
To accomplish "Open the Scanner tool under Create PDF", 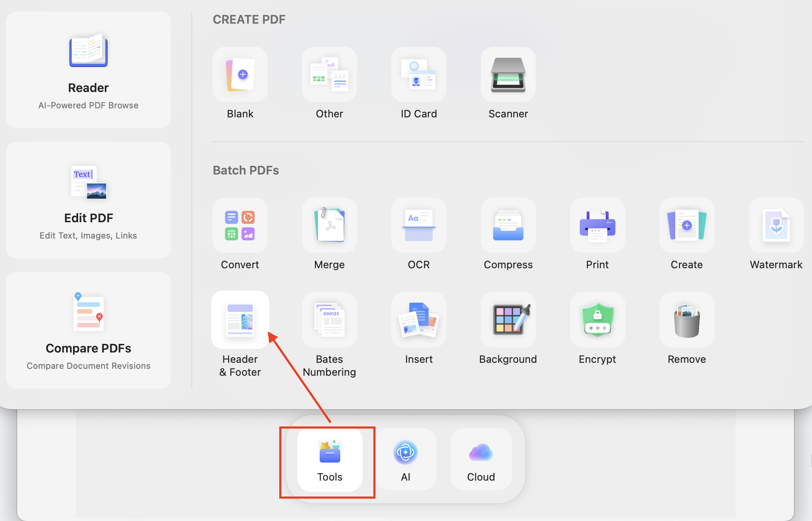I will tap(508, 74).
